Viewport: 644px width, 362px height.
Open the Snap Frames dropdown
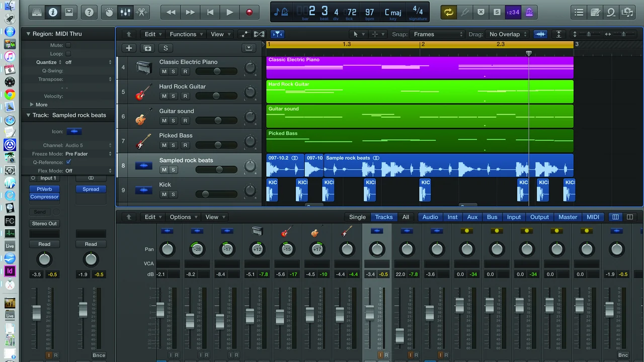(438, 34)
